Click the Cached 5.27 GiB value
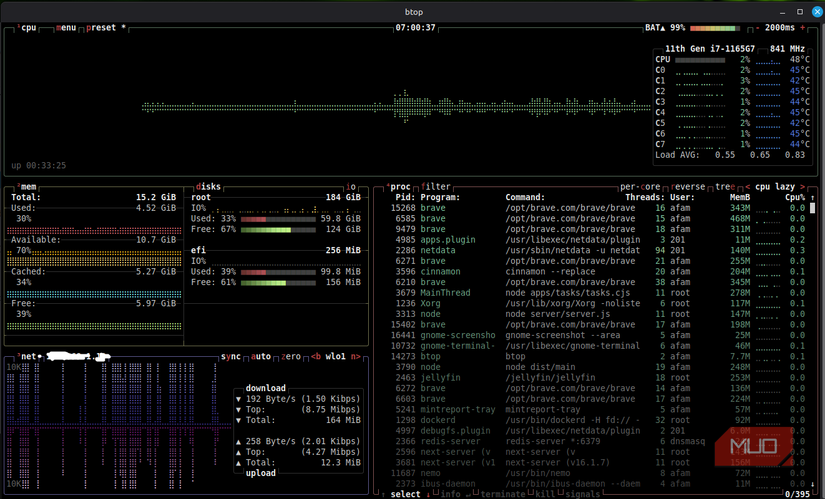The image size is (825, 499). [156, 272]
